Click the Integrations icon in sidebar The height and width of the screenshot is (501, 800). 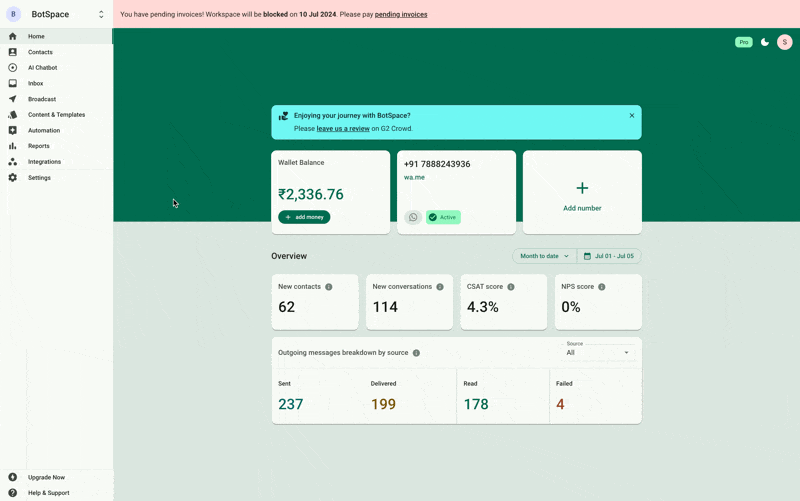13,162
